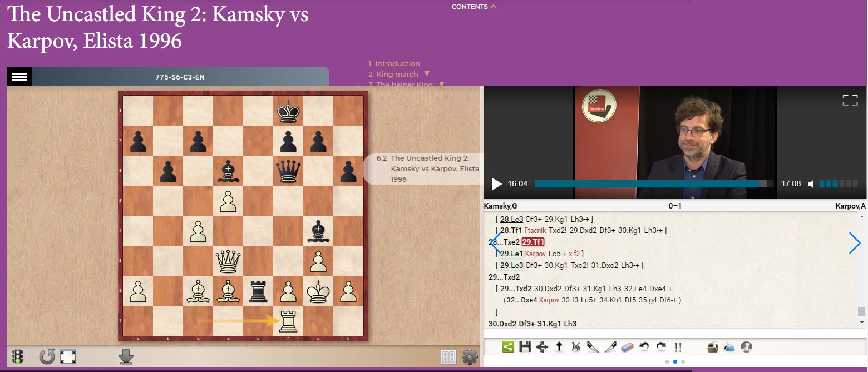Click the second knife cut icon

pyautogui.click(x=610, y=347)
